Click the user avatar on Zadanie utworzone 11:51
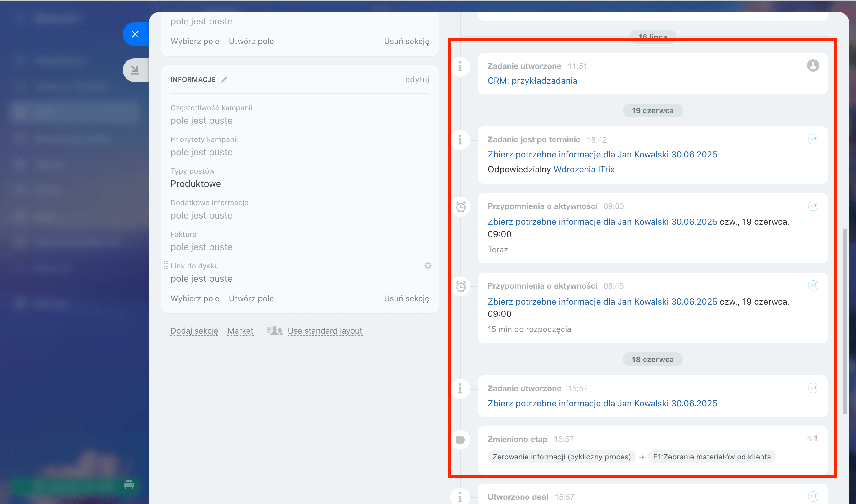The image size is (856, 504). tap(813, 65)
